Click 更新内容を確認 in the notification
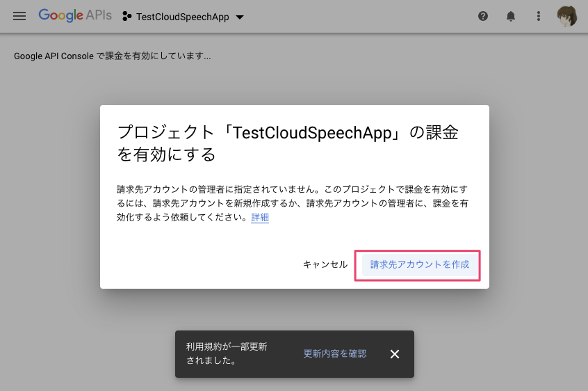The height and width of the screenshot is (391, 588). pos(335,353)
